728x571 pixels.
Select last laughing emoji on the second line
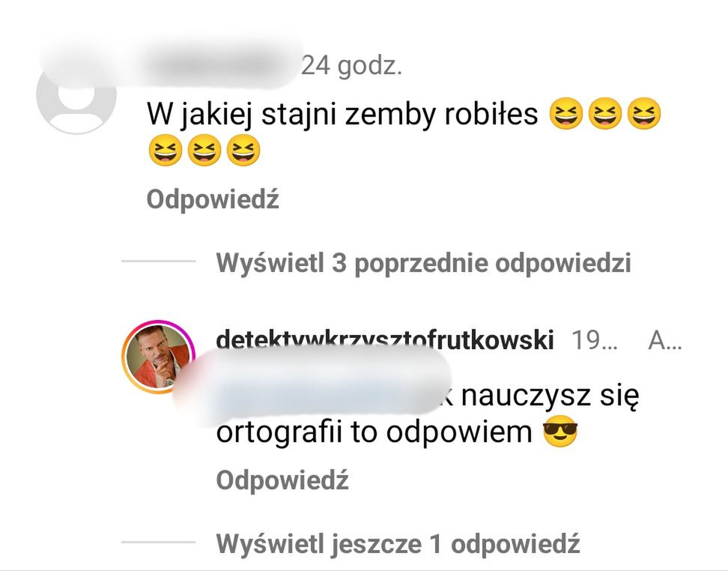pos(243,150)
